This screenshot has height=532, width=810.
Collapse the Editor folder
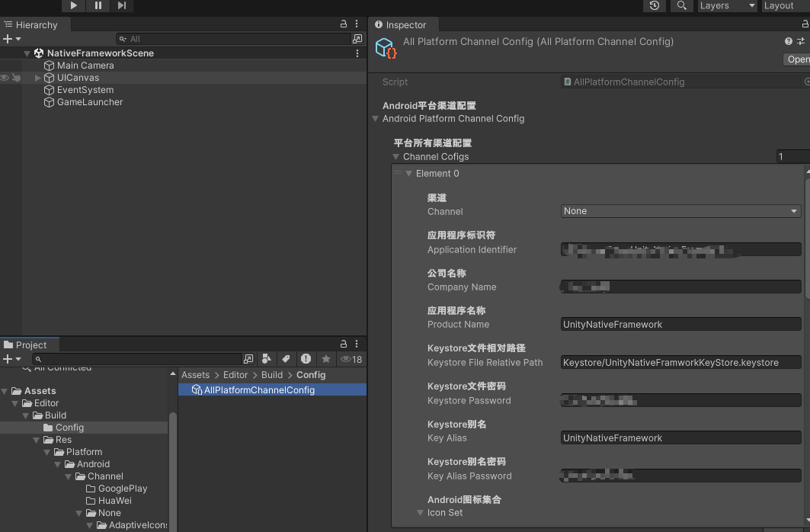click(15, 403)
